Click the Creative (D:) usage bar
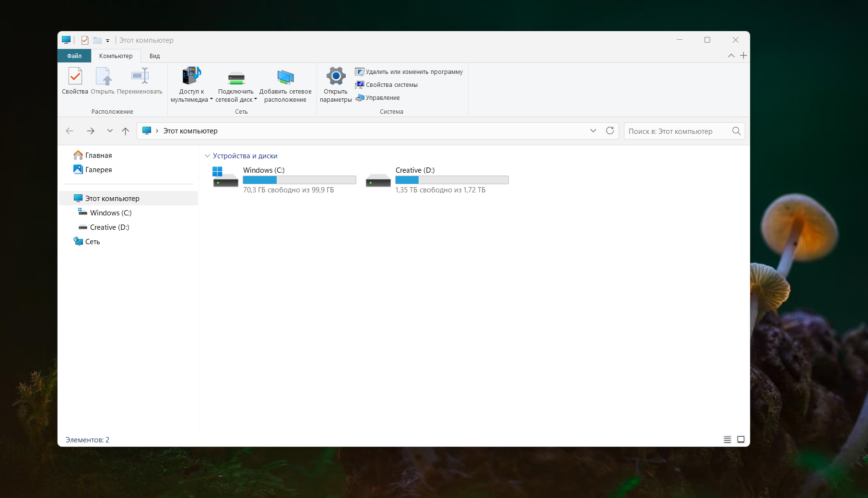Screen dimensions: 868x498 [x=452, y=180]
